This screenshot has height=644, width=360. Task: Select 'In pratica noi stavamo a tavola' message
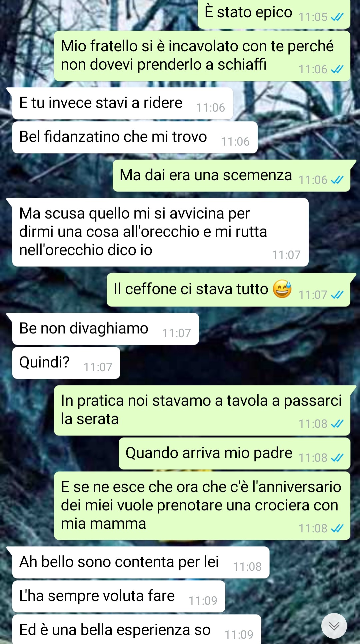pos(202,410)
